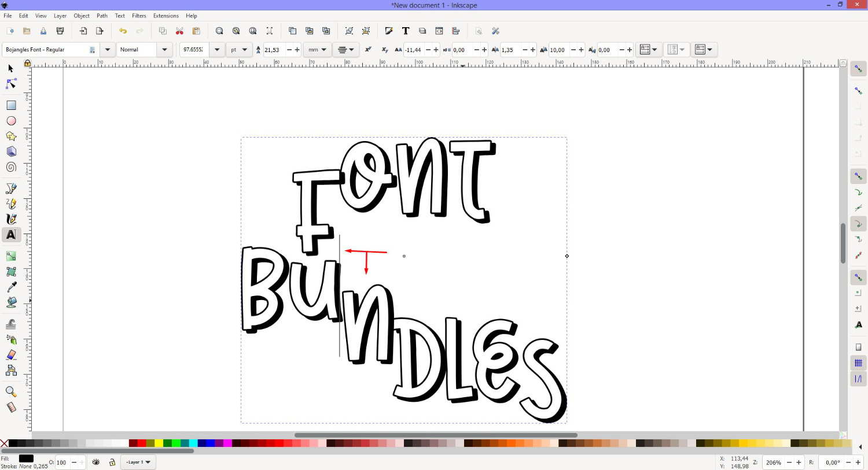Open the Layer menu
This screenshot has width=868, height=470.
pyautogui.click(x=60, y=16)
